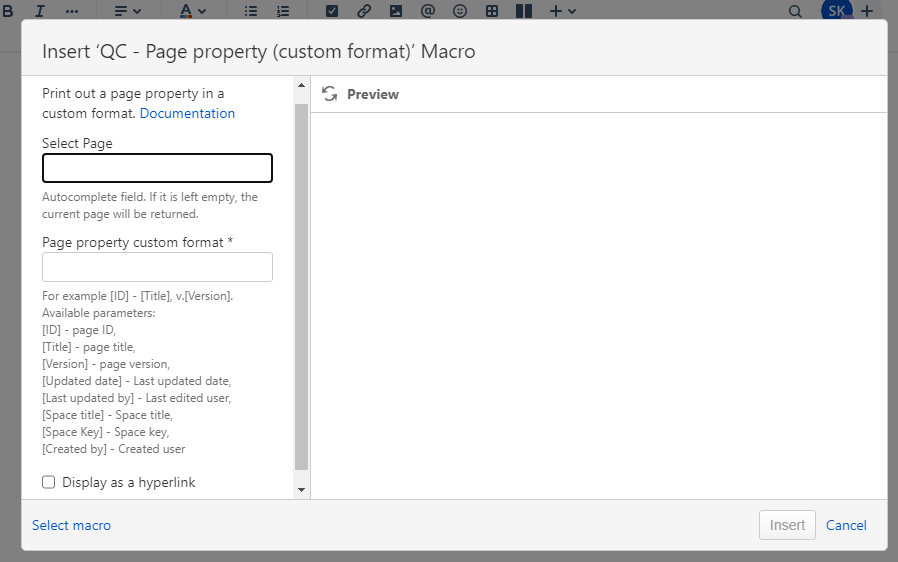This screenshot has width=898, height=562.
Task: Click the Bold formatting icon
Action: click(x=8, y=11)
